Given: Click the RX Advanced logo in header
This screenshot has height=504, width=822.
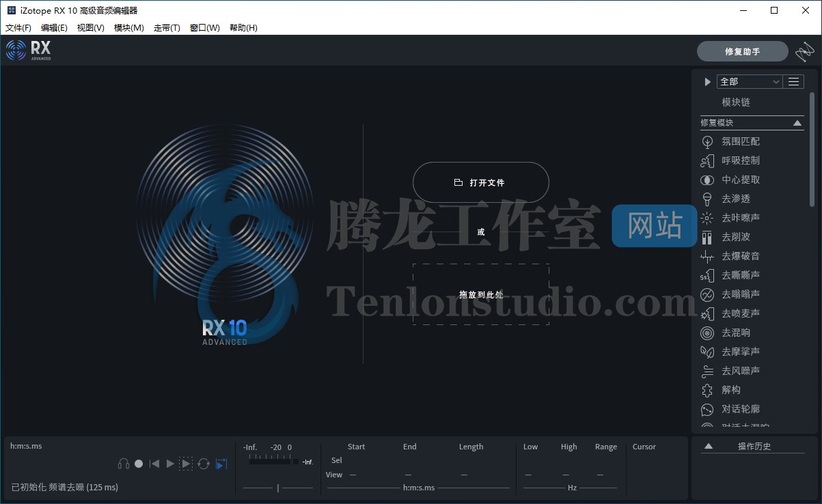Looking at the screenshot, I should coord(29,50).
